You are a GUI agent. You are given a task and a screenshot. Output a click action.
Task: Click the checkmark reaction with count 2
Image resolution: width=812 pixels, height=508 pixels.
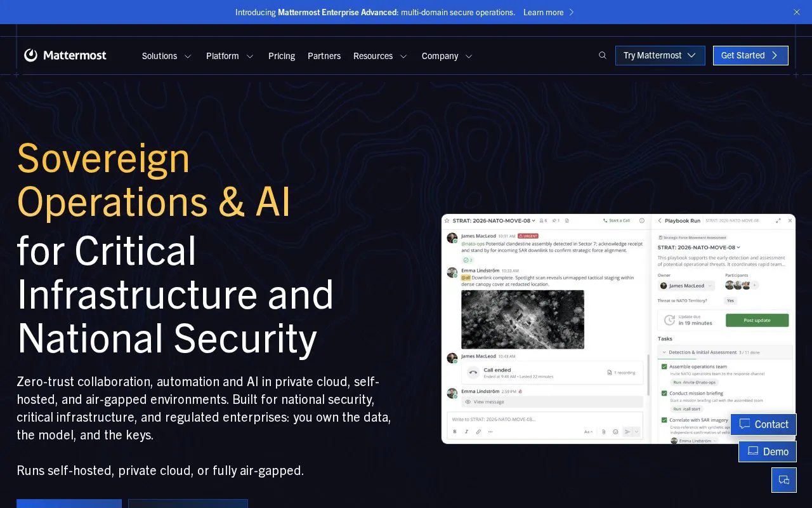coord(468,260)
